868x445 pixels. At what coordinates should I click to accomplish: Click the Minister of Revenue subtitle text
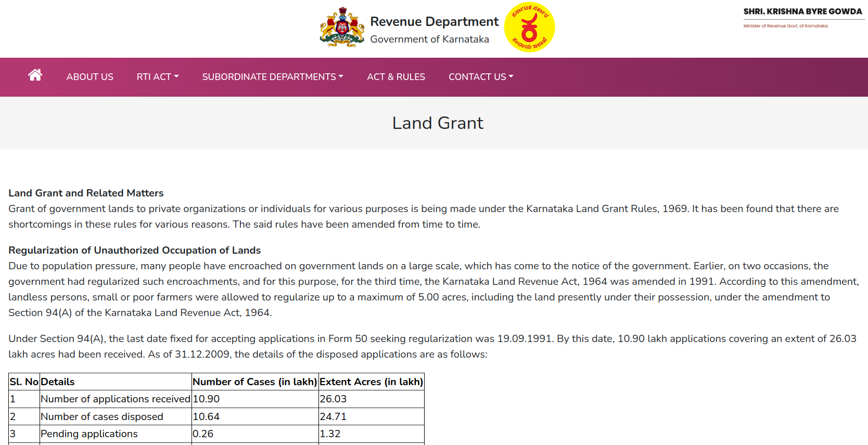coord(785,25)
